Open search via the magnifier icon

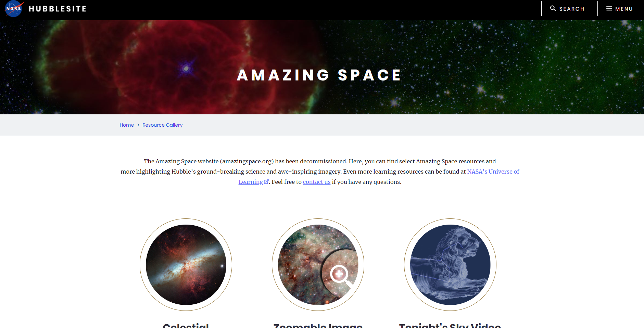coord(553,8)
